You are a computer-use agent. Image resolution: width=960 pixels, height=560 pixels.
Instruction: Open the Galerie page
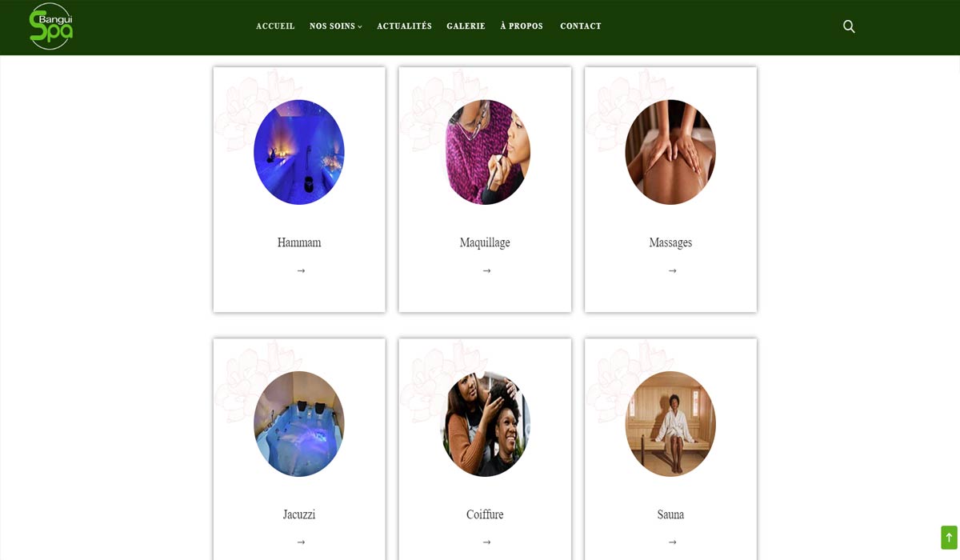pyautogui.click(x=466, y=26)
